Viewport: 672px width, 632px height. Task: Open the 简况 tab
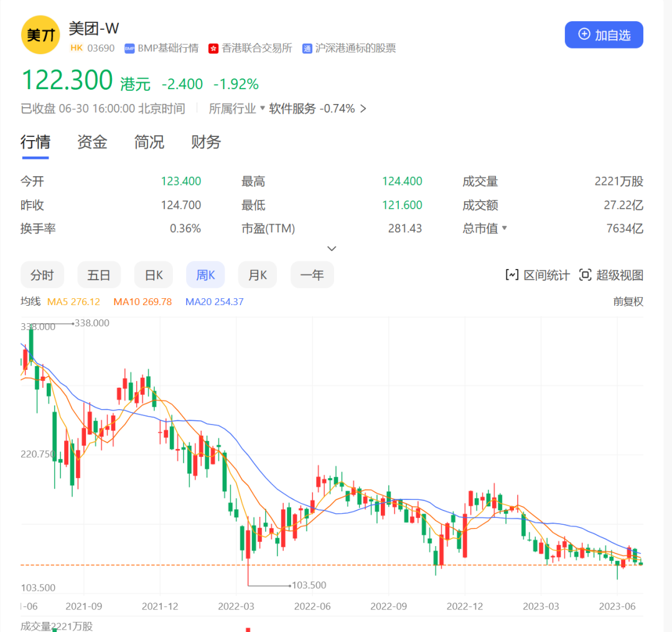click(149, 143)
